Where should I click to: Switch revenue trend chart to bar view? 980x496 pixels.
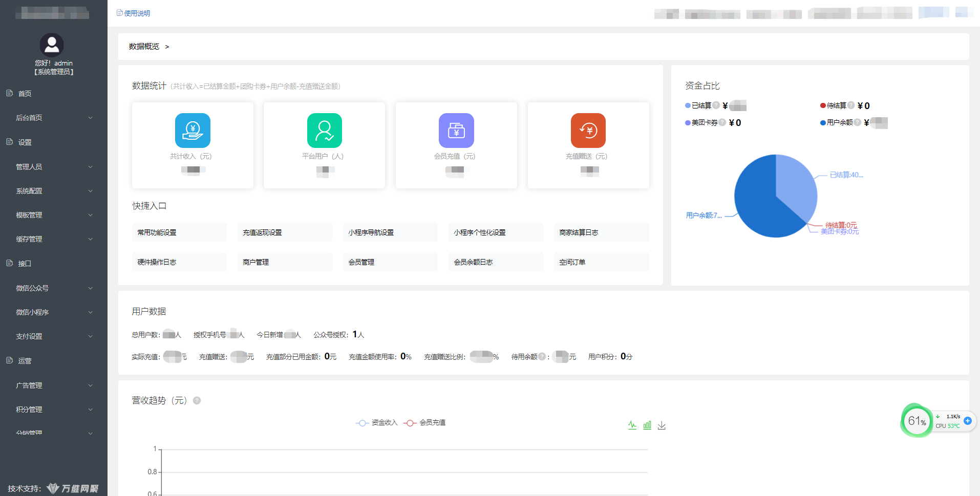point(647,425)
